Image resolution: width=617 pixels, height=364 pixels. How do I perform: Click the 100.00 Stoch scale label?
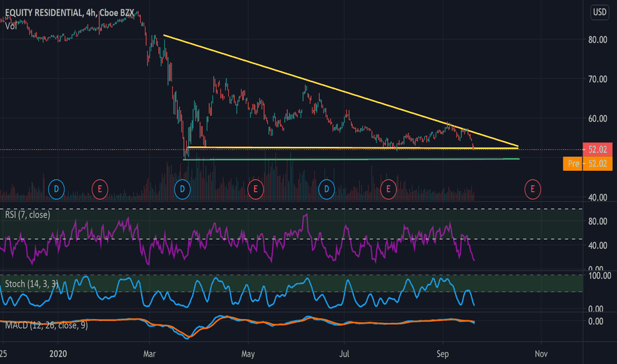click(x=600, y=275)
